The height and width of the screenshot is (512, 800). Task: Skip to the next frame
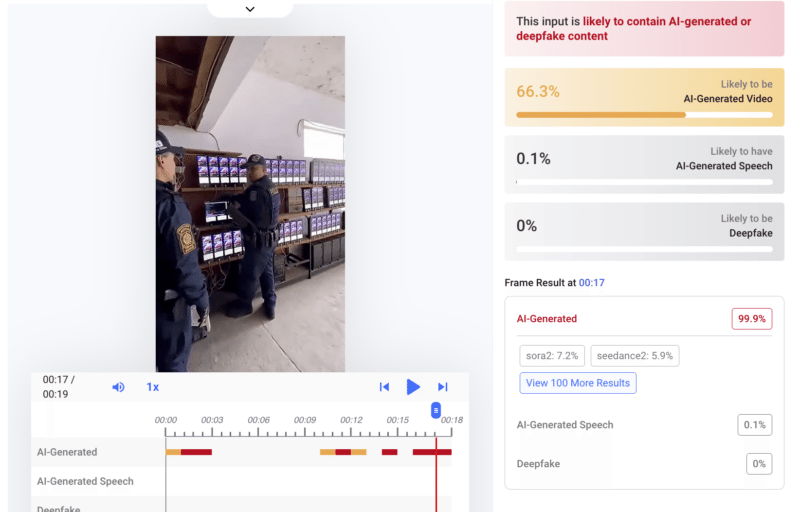(442, 387)
